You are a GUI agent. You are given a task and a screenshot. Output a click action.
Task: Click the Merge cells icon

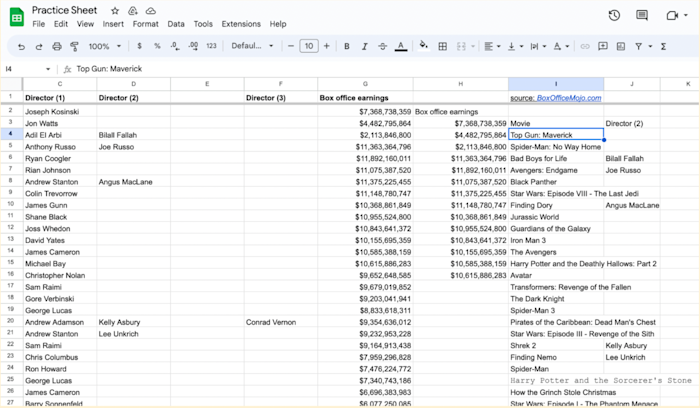pos(461,46)
